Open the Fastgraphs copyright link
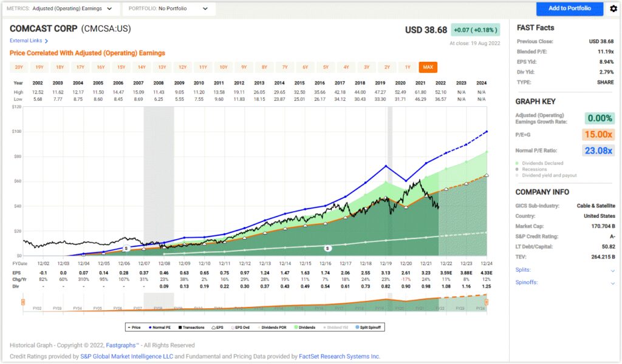622x364 pixels. pos(122,345)
